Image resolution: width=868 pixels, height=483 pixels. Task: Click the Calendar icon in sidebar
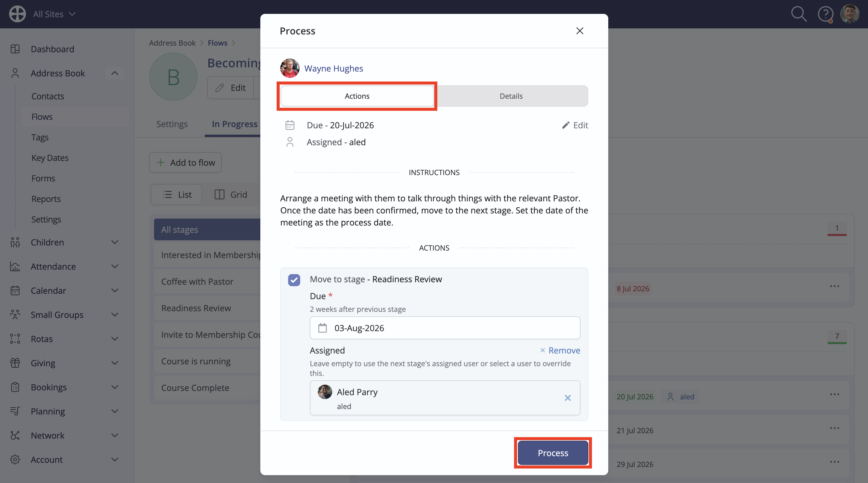coord(15,290)
